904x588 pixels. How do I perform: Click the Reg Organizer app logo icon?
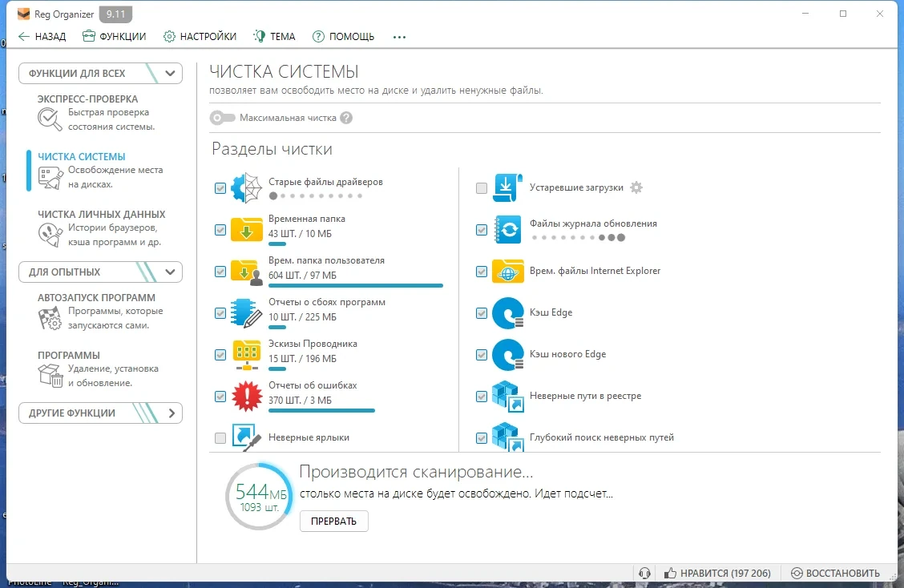23,14
